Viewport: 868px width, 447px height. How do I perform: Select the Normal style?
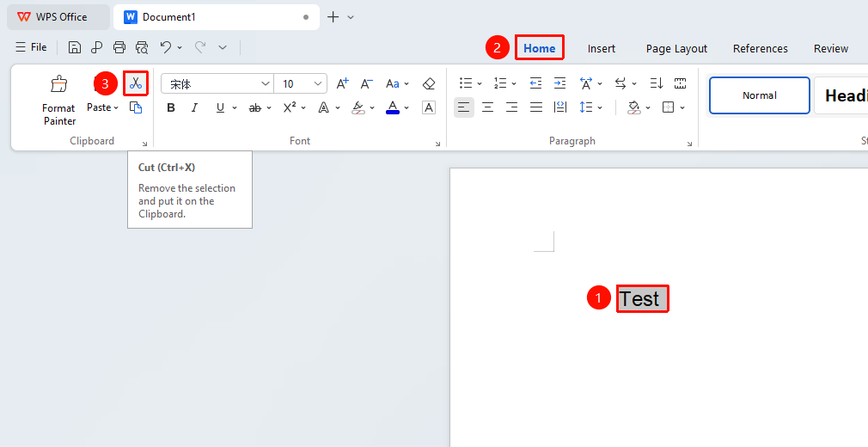(760, 95)
